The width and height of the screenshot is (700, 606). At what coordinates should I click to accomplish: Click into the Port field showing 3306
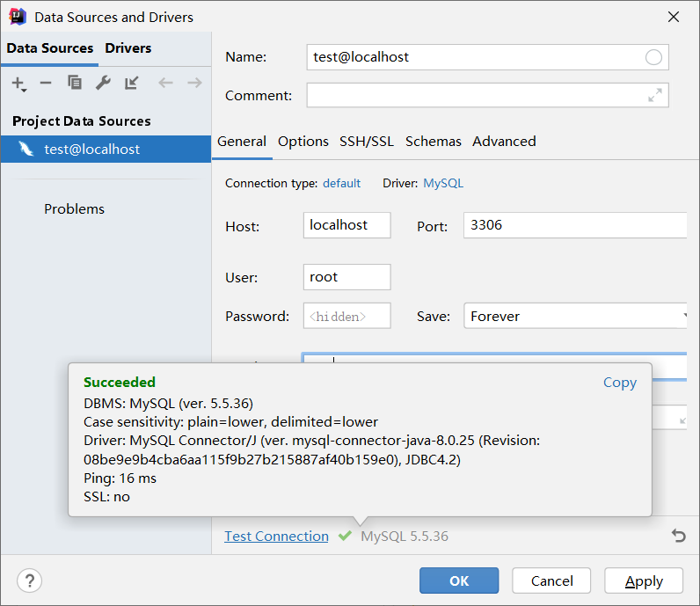click(575, 225)
